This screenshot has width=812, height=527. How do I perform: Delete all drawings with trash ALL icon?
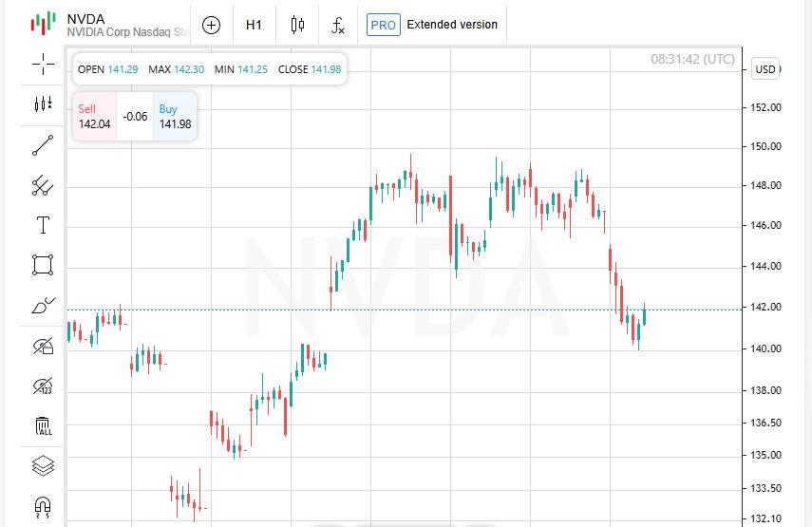point(43,426)
